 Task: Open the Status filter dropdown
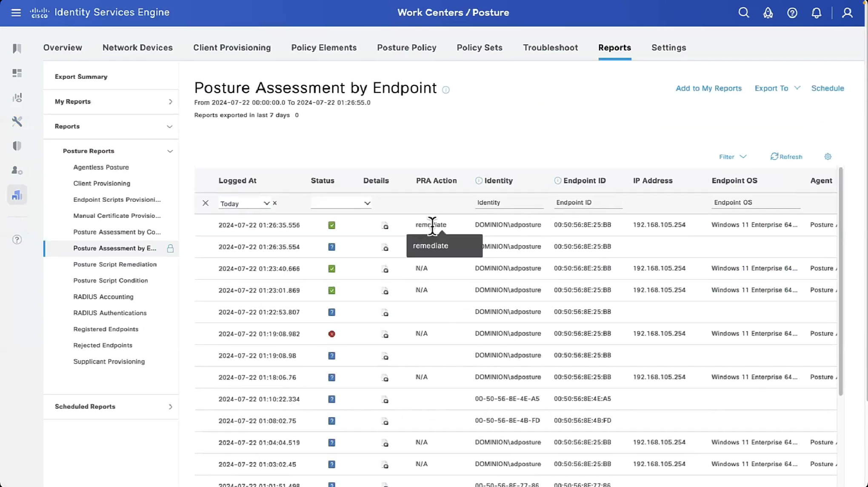(341, 203)
